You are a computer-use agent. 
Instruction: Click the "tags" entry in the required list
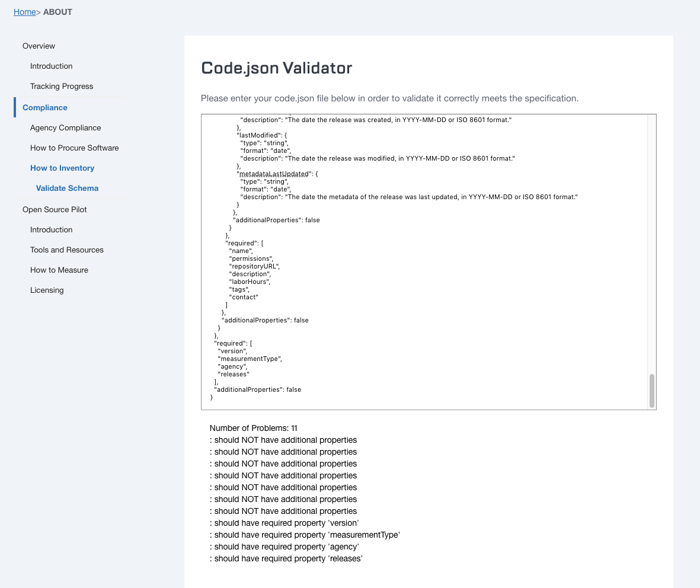click(239, 289)
